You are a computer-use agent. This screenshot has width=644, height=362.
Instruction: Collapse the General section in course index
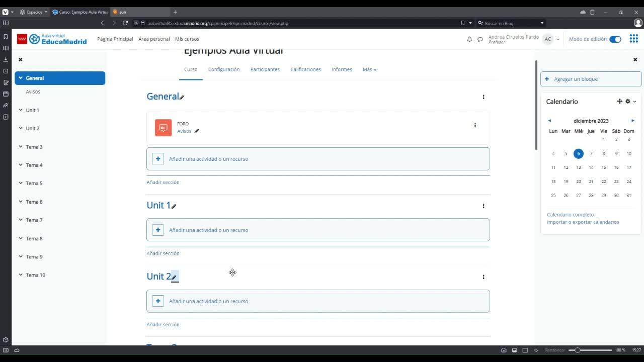click(x=21, y=78)
